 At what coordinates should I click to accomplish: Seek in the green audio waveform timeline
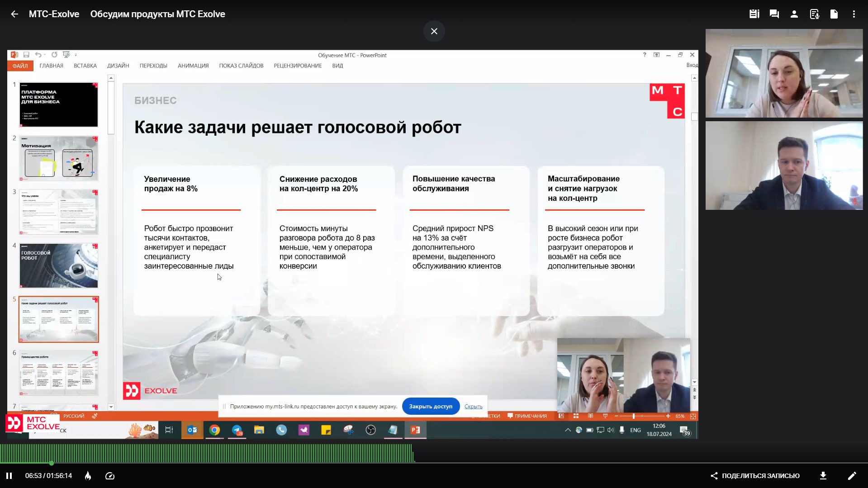[x=207, y=453]
